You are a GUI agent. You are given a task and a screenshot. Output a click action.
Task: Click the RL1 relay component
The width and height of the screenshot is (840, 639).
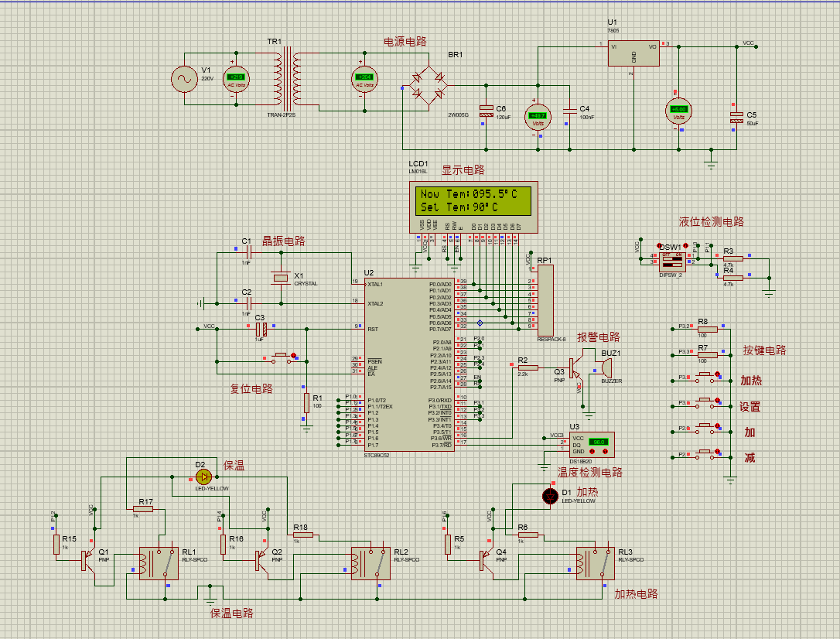157,562
